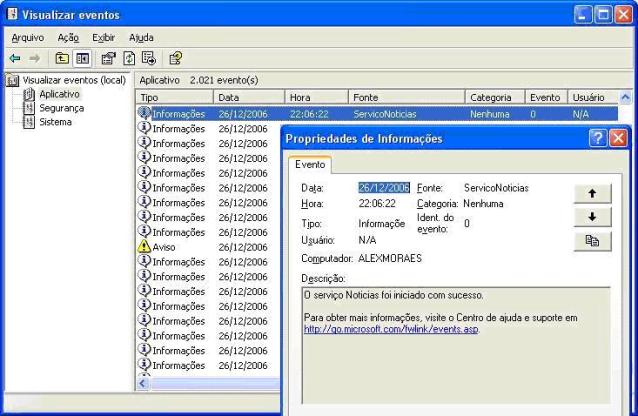The width and height of the screenshot is (638, 416).
Task: Select the Evento tab in the properties dialog
Action: (x=310, y=164)
